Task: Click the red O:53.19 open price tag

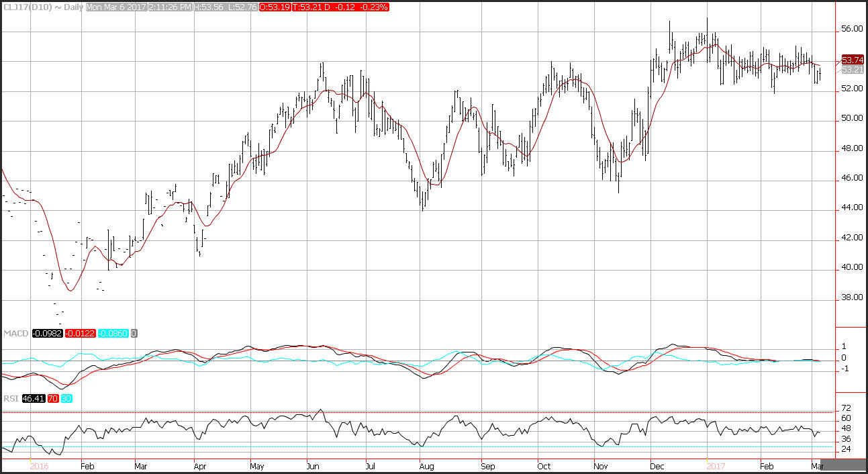Action: [x=275, y=7]
